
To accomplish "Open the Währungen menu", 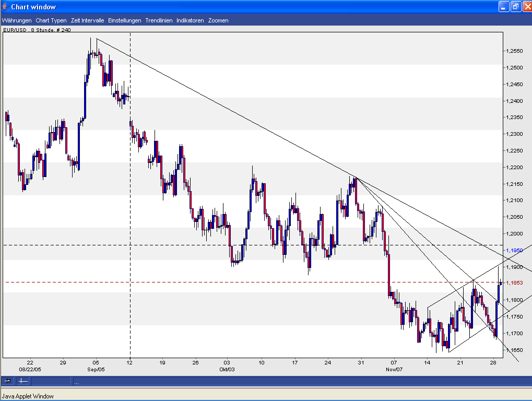I will [x=16, y=20].
